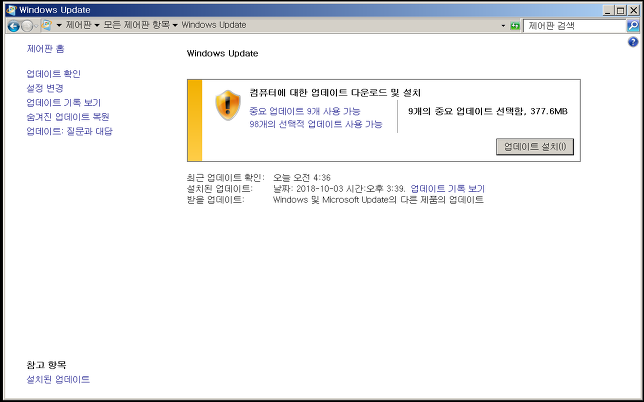This screenshot has width=644, height=402.
Task: Maximize the Windows Update window
Action: tap(621, 10)
